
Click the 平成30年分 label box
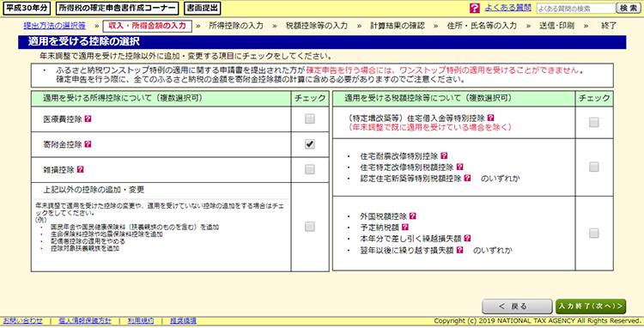point(27,9)
